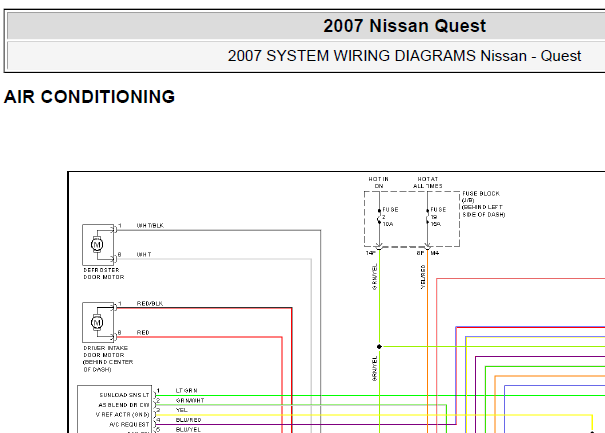Click the "FUSE BLOCK (J/B)" label
Screen dimensions: 605x433
[x=481, y=196]
